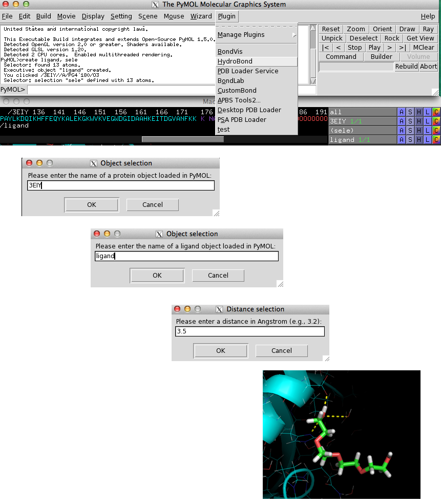Open Action menu for ligand object
This screenshot has width=441, height=504.
click(401, 140)
